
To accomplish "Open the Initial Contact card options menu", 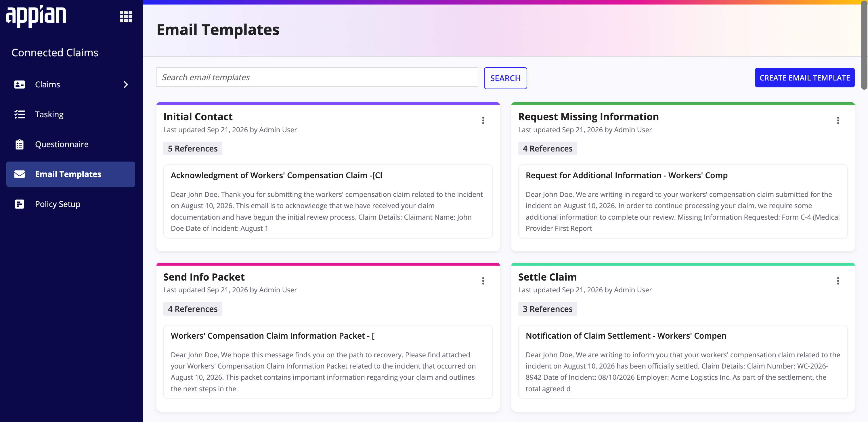I will tap(483, 120).
